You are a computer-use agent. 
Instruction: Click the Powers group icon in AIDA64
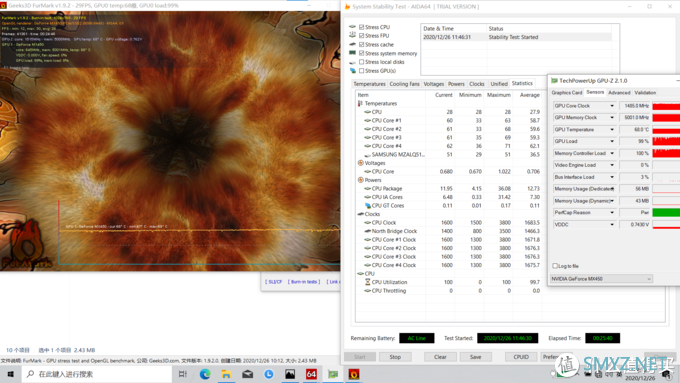click(360, 180)
